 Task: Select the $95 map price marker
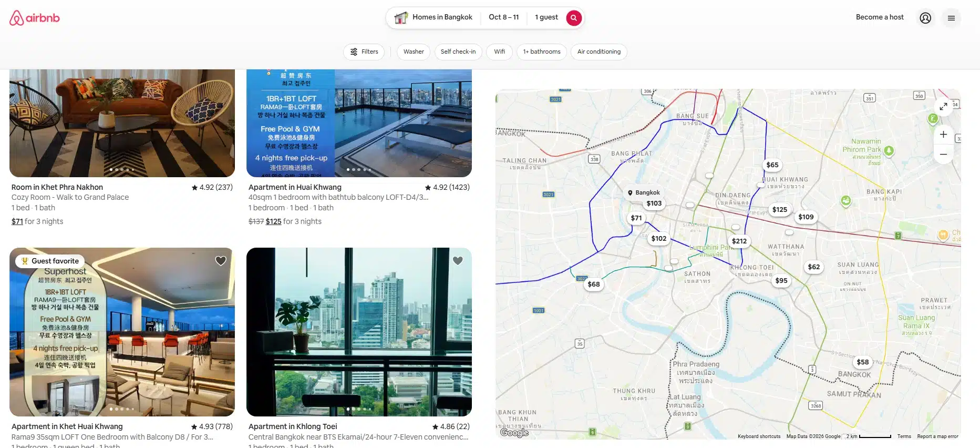pyautogui.click(x=781, y=281)
